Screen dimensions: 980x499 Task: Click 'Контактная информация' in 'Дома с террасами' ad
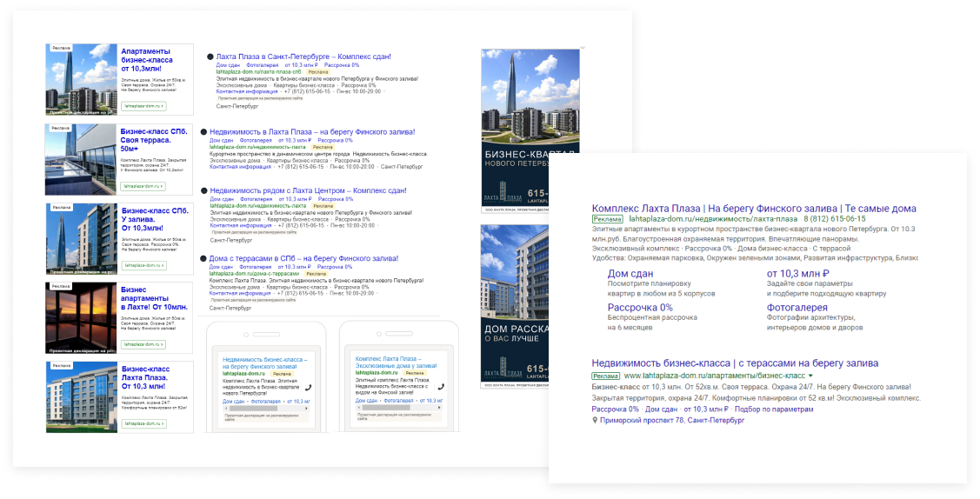click(x=239, y=294)
